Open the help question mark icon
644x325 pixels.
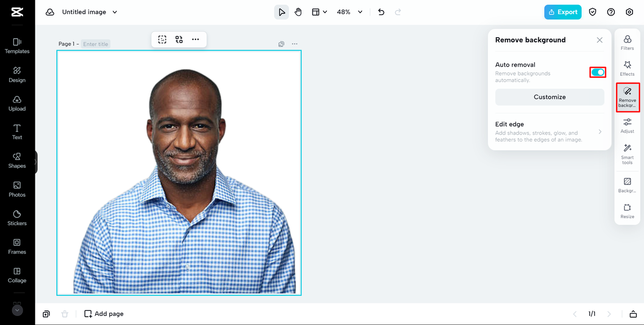point(611,12)
